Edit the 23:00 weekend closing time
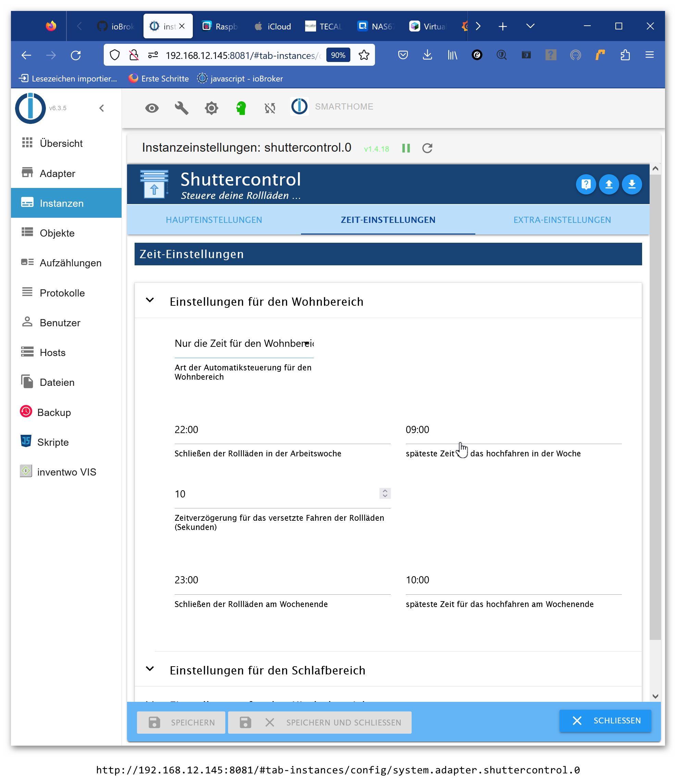The image size is (676, 784). coord(283,580)
